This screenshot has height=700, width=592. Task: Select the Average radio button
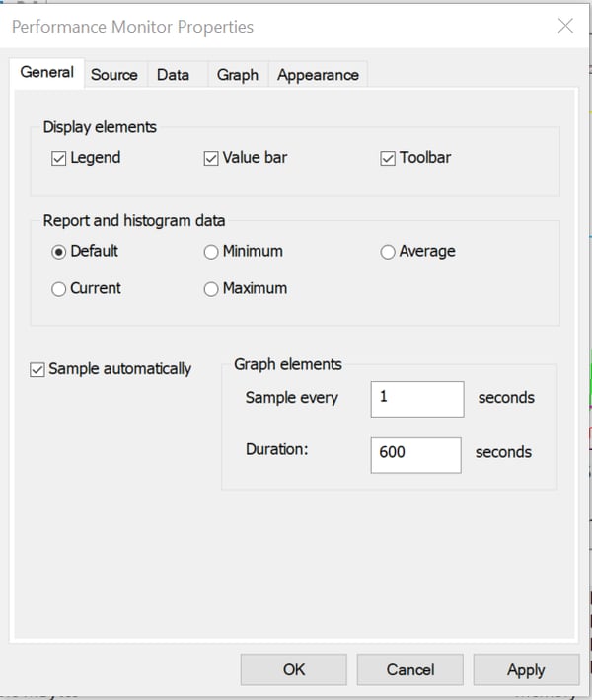[x=388, y=252]
